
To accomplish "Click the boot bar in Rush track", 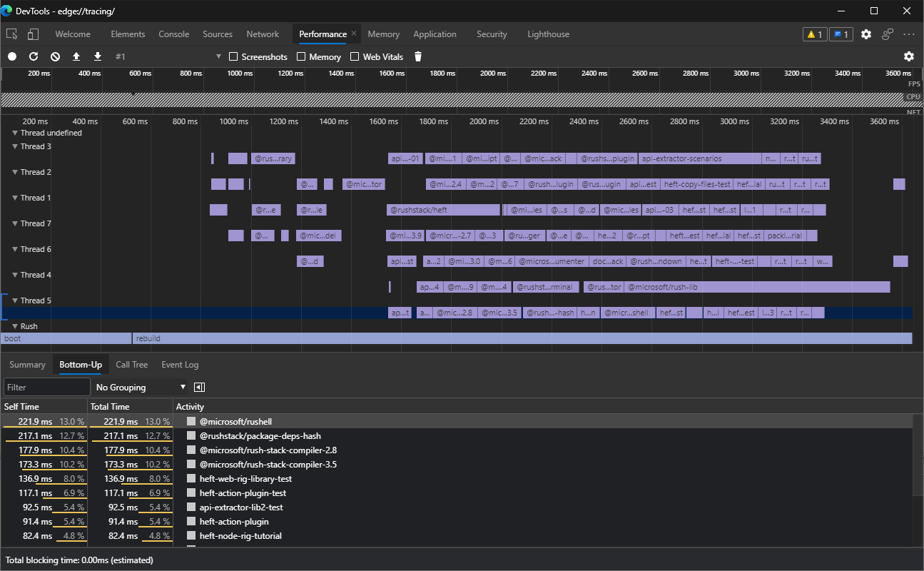I will (x=66, y=338).
